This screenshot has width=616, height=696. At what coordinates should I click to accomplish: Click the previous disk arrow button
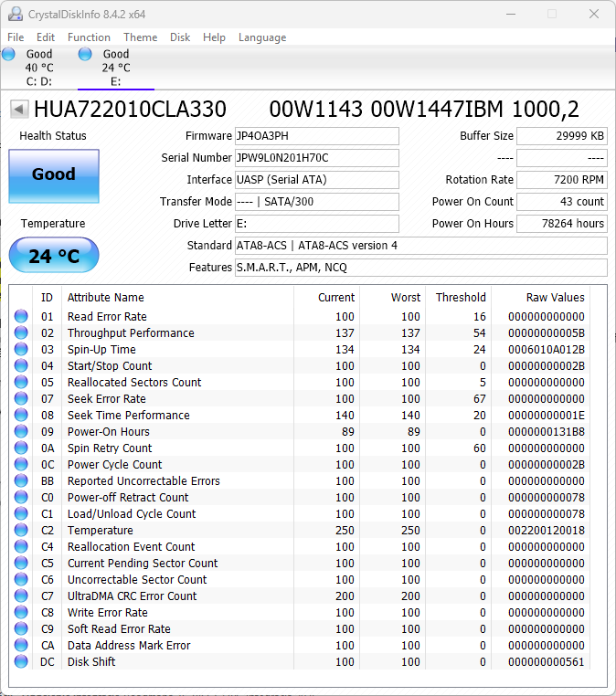[x=19, y=110]
